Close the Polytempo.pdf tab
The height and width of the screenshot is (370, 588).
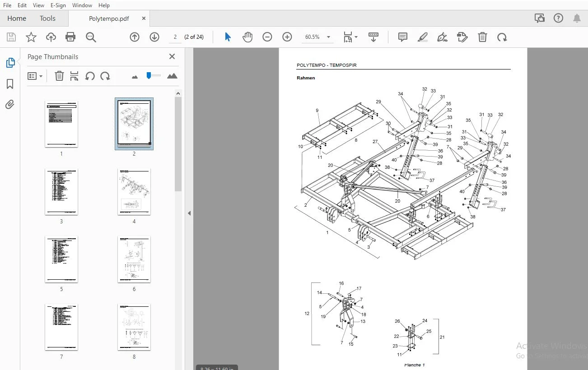pos(144,18)
